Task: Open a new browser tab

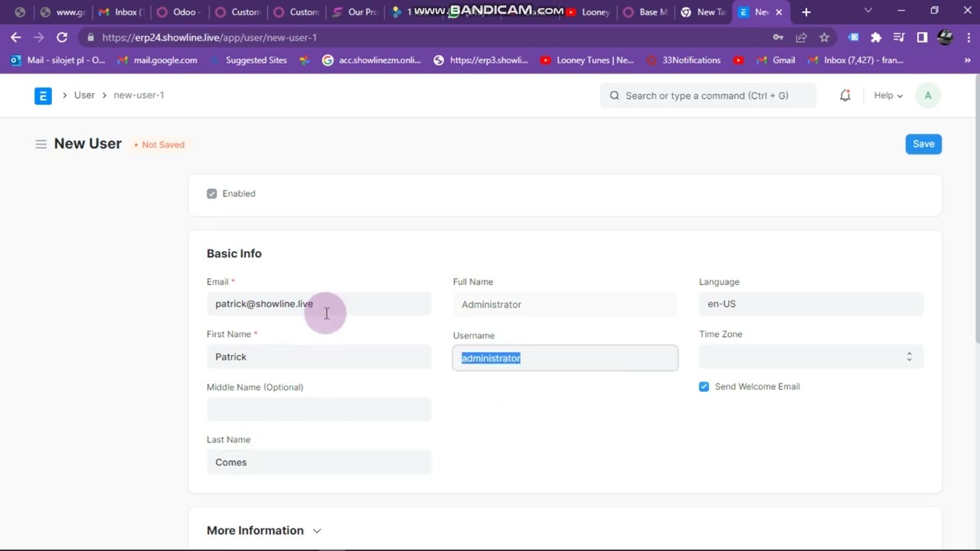Action: (x=806, y=12)
